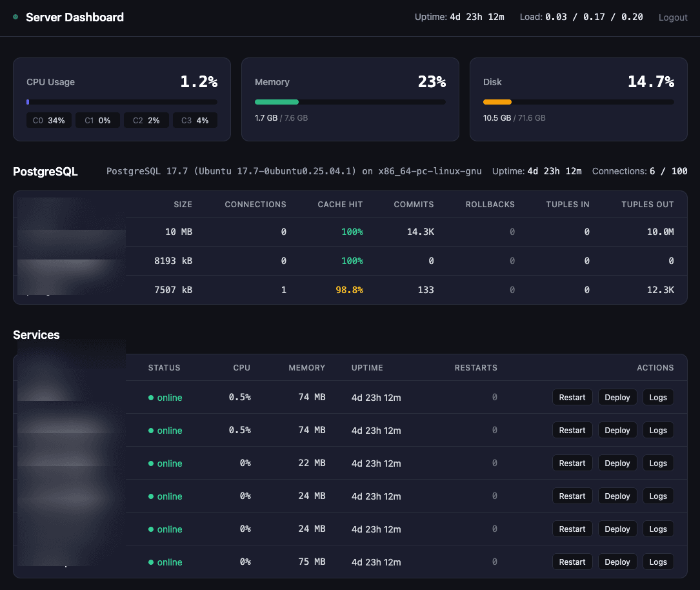
Task: Click the Logout link in the header
Action: tap(673, 17)
